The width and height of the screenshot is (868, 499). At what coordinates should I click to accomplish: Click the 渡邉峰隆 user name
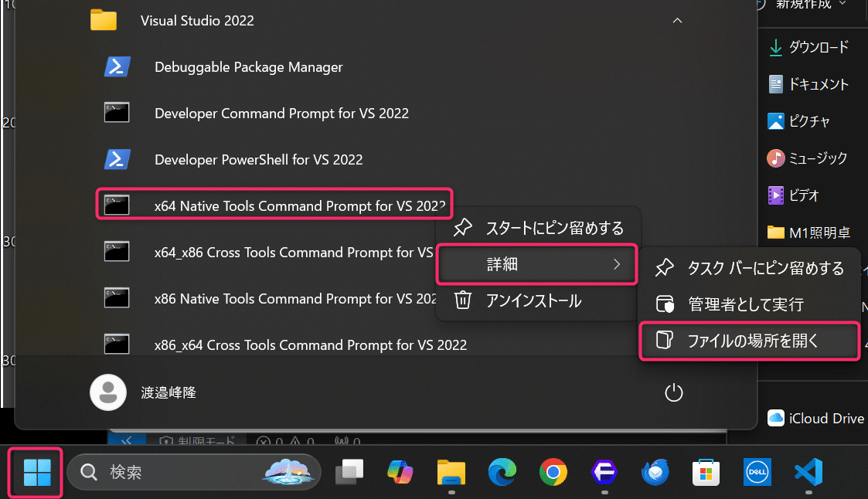pyautogui.click(x=168, y=392)
